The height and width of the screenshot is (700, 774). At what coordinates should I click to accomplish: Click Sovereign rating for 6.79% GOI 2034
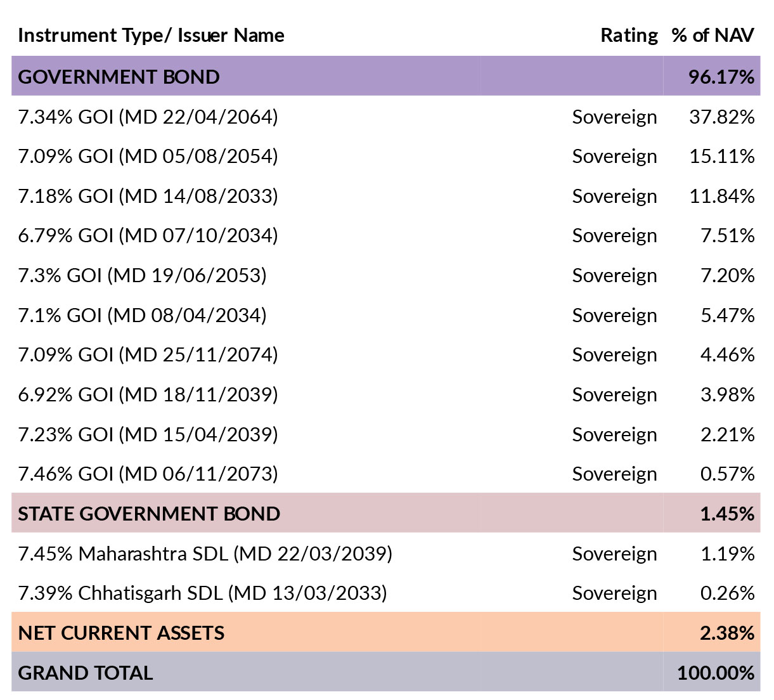615,236
